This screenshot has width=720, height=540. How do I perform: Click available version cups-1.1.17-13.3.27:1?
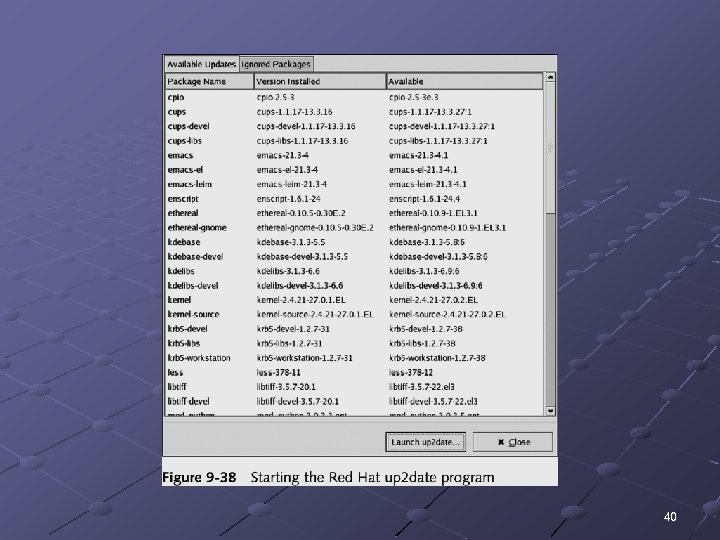430,112
